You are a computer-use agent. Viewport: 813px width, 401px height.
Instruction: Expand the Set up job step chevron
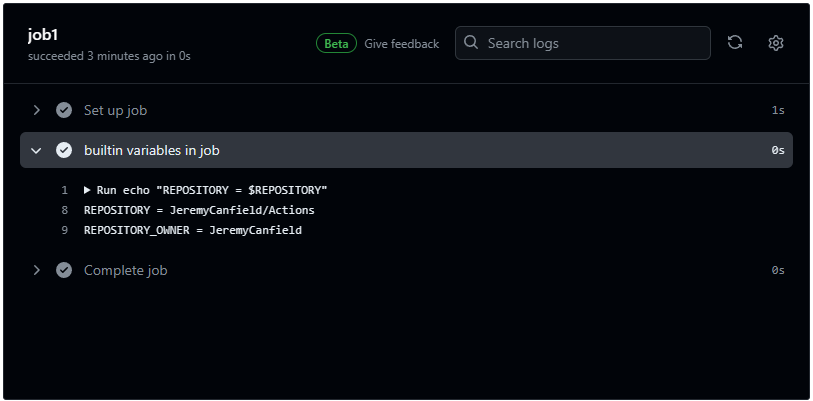point(36,110)
